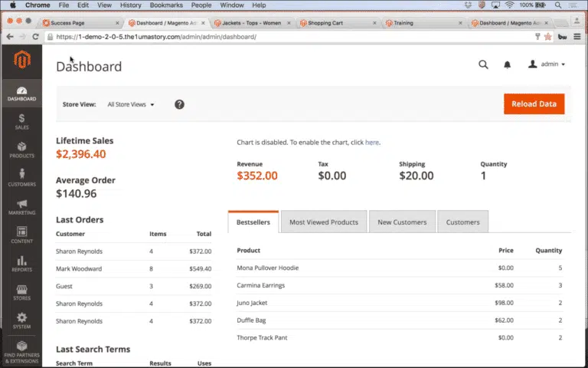Open Reports bar chart icon
The height and width of the screenshot is (368, 588).
pyautogui.click(x=21, y=264)
